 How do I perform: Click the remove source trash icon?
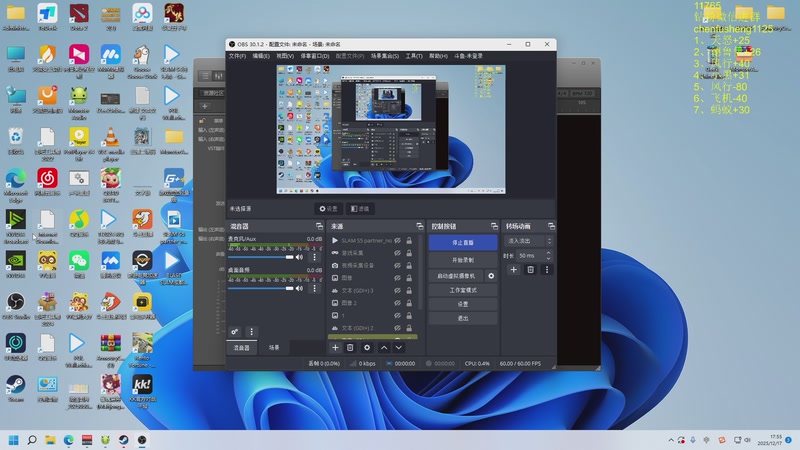coord(350,347)
